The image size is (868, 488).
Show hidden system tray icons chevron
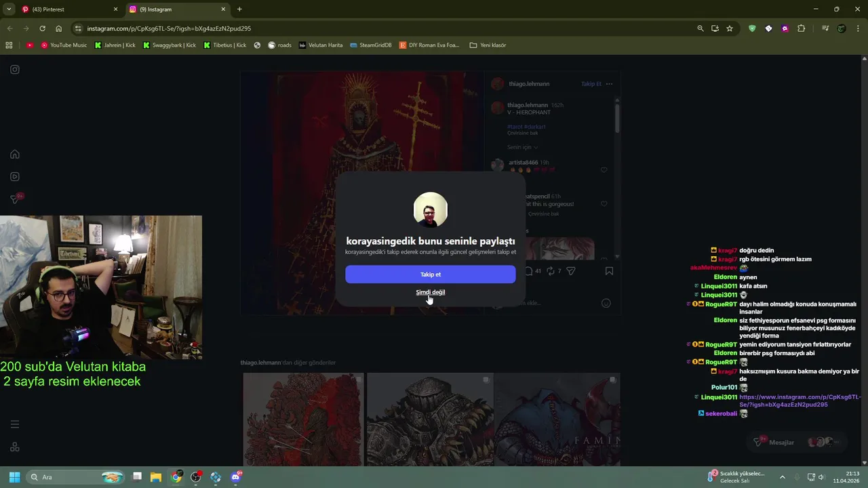[x=782, y=477]
